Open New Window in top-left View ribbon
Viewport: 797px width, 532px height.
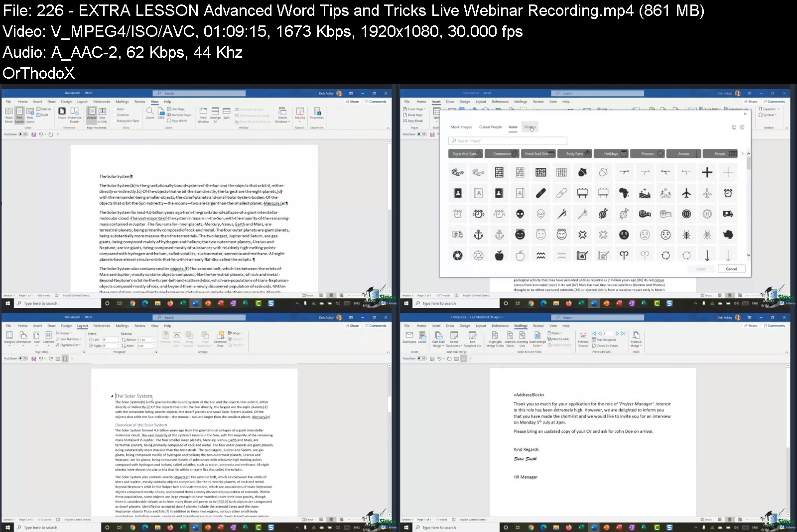pyautogui.click(x=203, y=115)
